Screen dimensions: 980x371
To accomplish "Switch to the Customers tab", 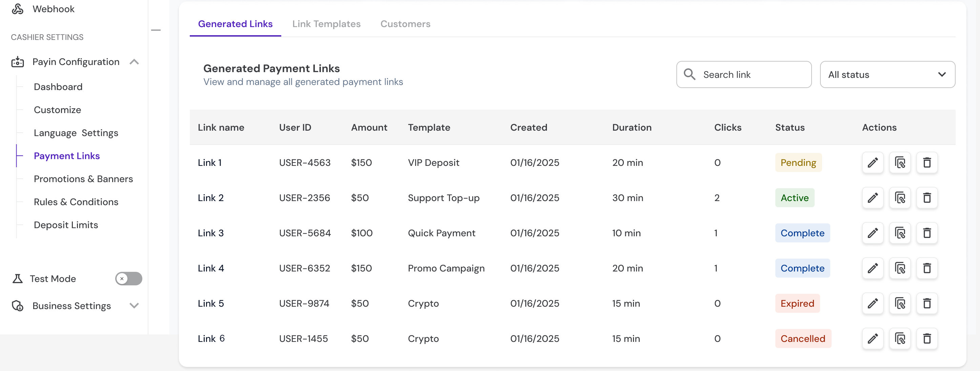I will [405, 24].
